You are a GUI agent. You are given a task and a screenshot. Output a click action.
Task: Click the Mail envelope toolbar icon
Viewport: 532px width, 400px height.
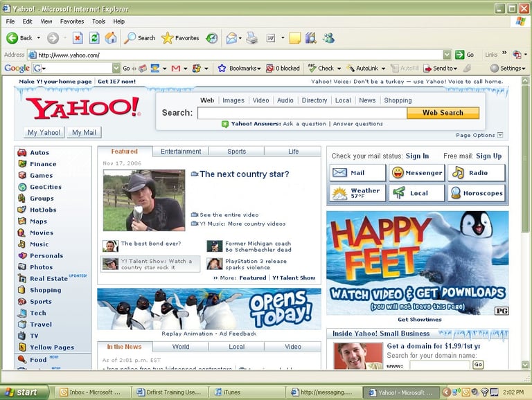231,38
